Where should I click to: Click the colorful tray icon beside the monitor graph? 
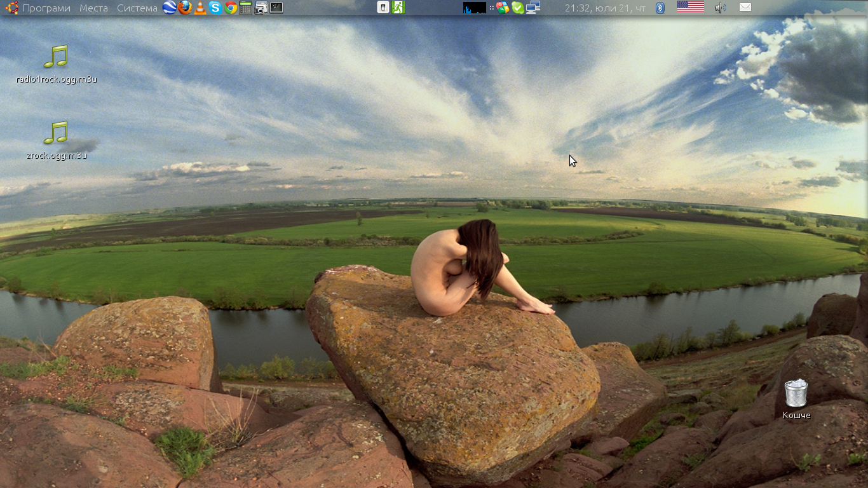tap(503, 8)
